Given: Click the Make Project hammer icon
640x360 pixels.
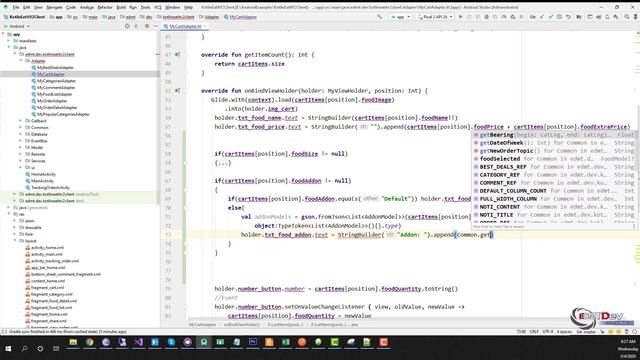Looking at the screenshot, I should pyautogui.click(x=380, y=17).
